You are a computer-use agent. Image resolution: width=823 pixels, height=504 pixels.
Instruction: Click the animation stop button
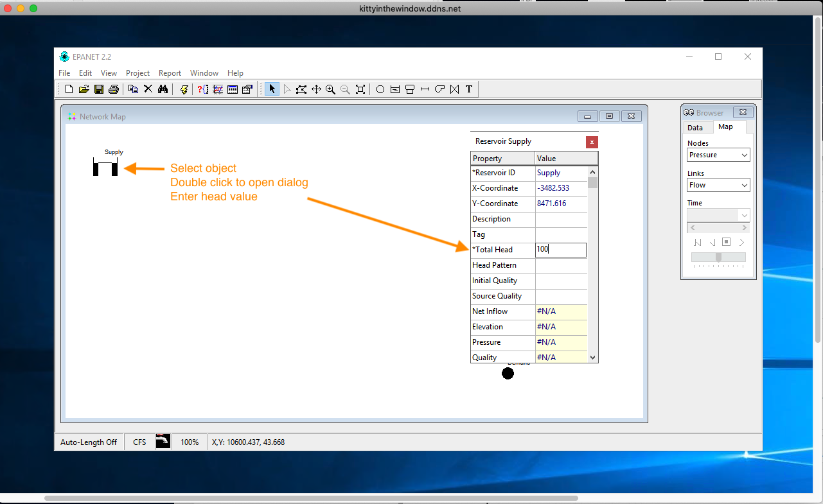726,242
